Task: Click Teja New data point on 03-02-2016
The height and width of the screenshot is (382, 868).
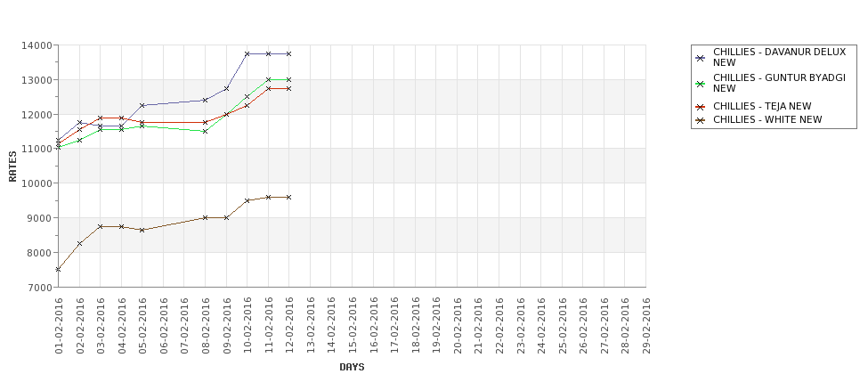Action: (101, 118)
